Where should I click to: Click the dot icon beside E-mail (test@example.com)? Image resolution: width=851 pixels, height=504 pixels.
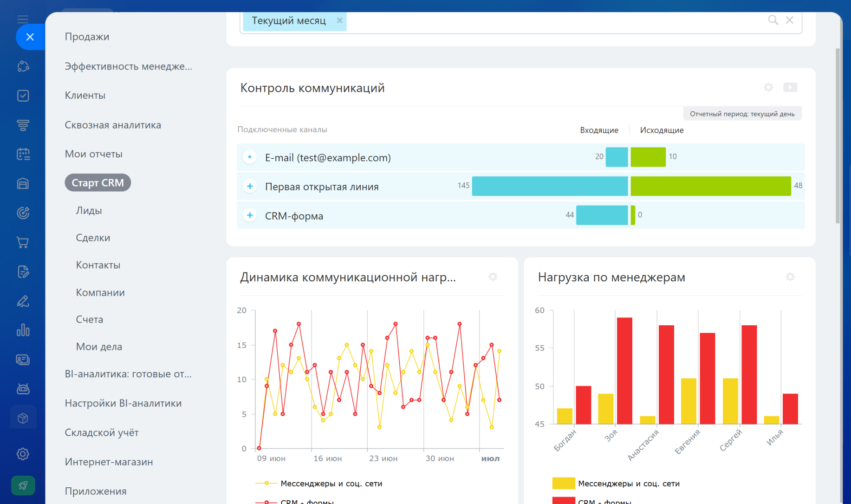pyautogui.click(x=250, y=157)
